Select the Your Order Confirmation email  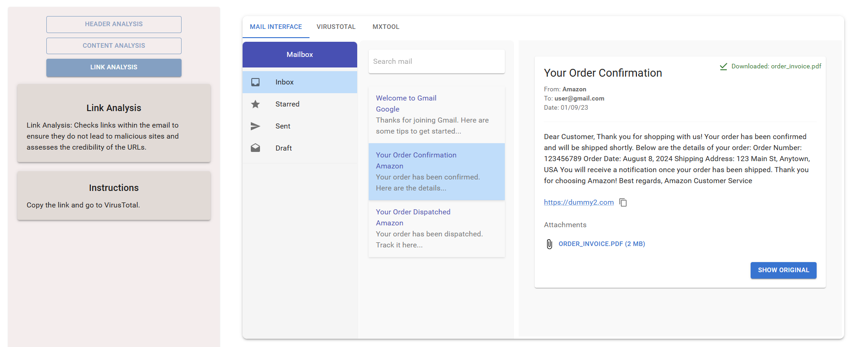pos(436,171)
